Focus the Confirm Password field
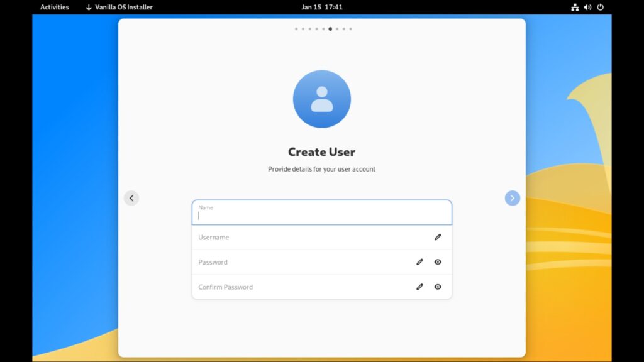The image size is (644, 362). tap(321, 287)
